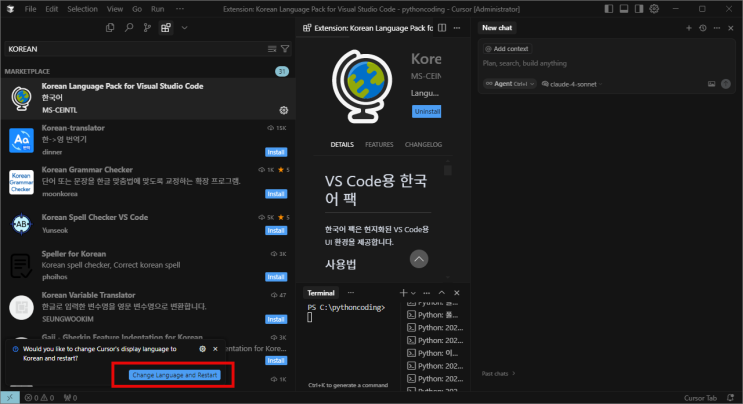Install the Korean Grammar Checker extension
The width and height of the screenshot is (743, 404).
276,194
